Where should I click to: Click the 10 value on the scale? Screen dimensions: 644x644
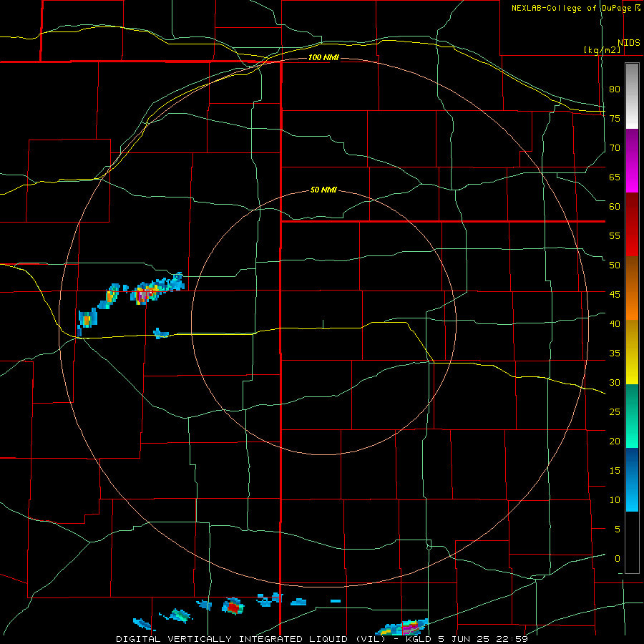[615, 500]
